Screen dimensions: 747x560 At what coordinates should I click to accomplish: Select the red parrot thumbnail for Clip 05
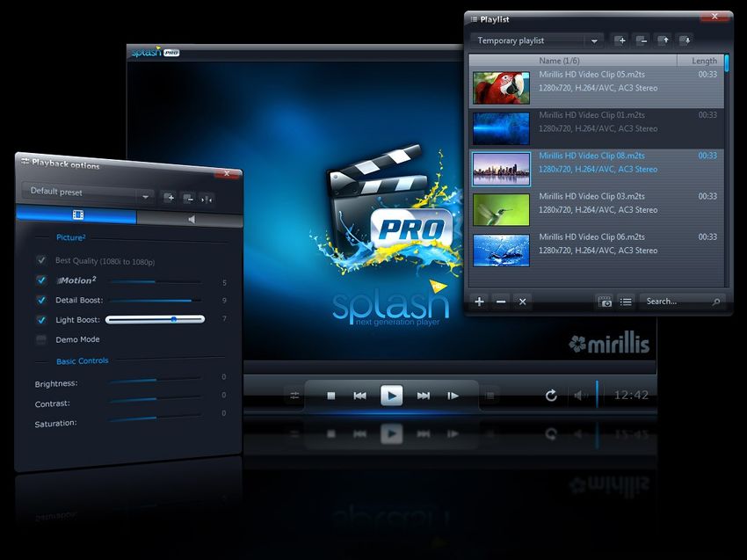(501, 88)
